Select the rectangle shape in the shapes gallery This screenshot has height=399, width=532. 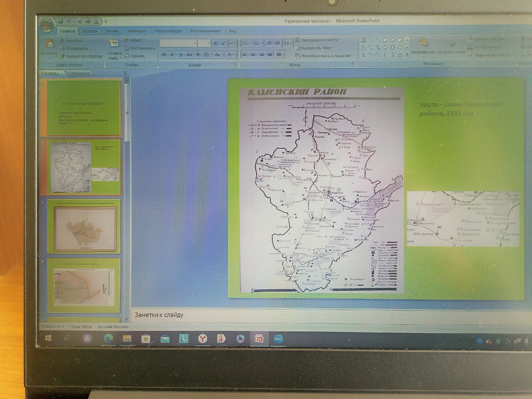coord(385,40)
